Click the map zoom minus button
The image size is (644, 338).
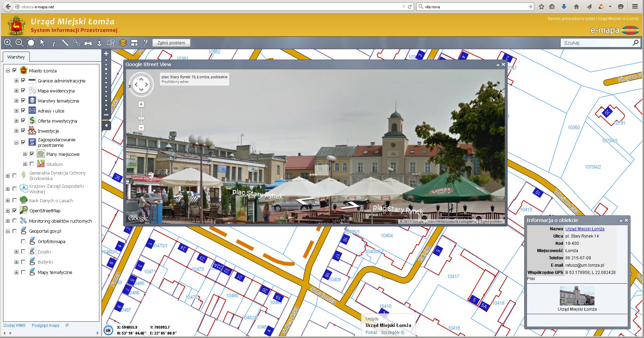tap(106, 115)
